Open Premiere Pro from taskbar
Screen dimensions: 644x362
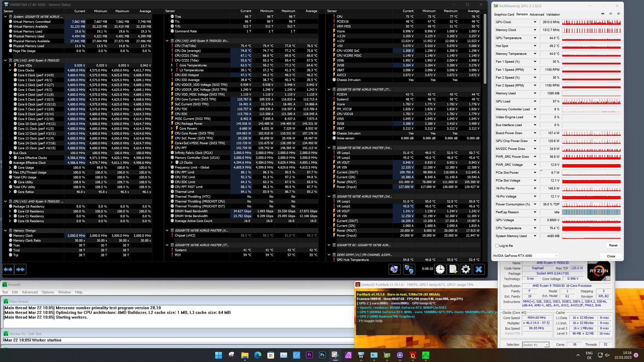click(x=309, y=355)
